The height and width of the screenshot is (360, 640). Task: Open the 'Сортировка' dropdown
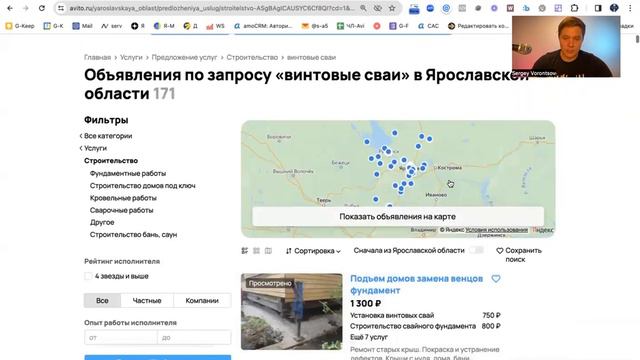(x=313, y=251)
